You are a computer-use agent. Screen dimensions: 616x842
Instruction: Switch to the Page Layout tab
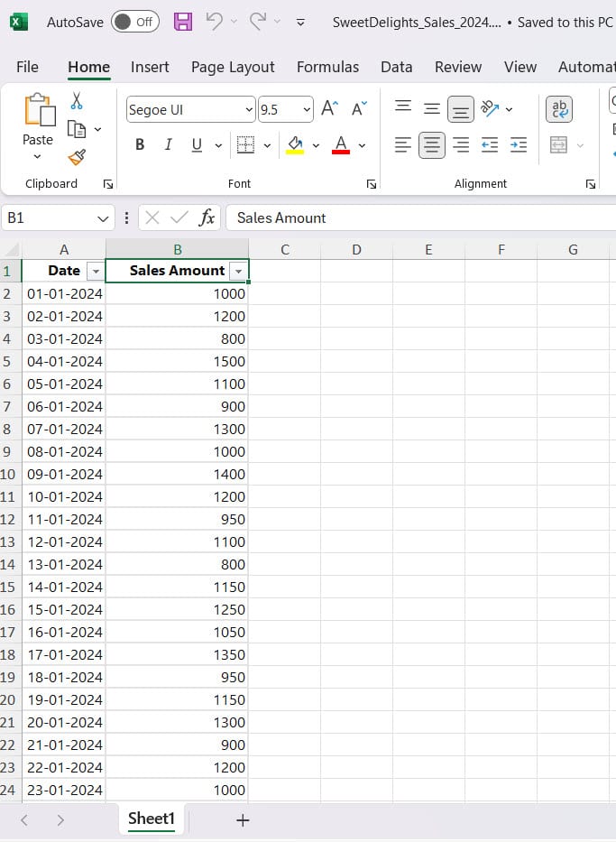pos(233,67)
